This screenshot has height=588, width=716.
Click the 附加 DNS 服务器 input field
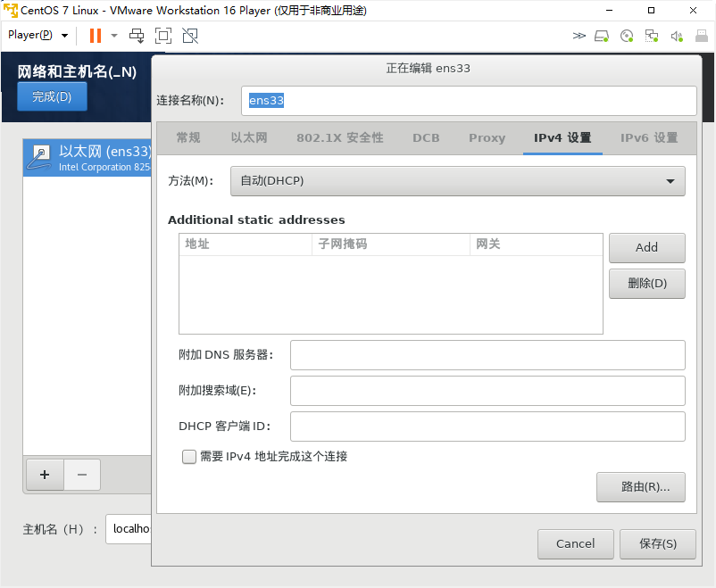click(487, 355)
